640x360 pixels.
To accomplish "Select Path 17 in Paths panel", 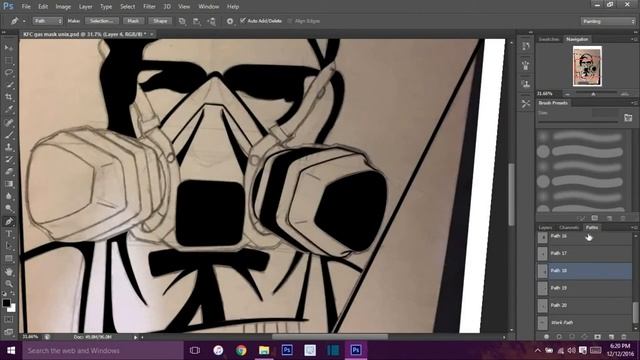I will pos(584,253).
